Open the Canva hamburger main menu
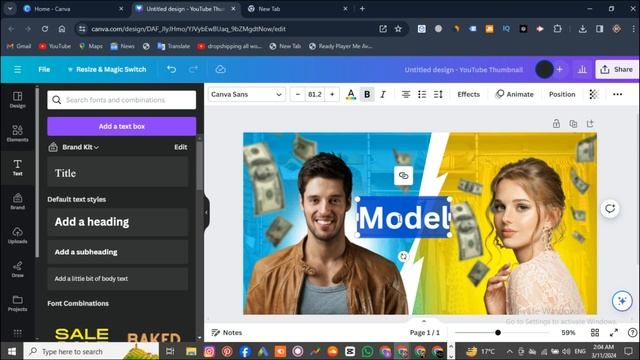Screen dimensions: 640x360 pyautogui.click(x=18, y=69)
